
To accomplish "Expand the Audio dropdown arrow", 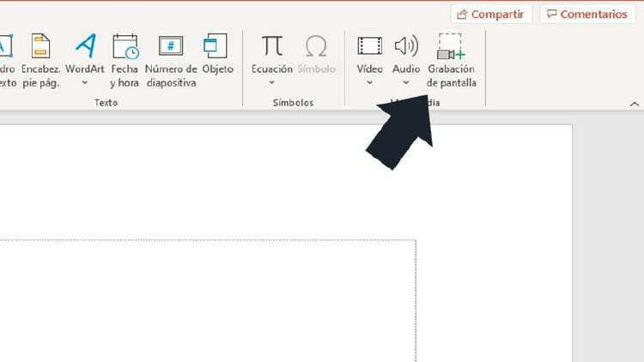I will click(x=406, y=82).
